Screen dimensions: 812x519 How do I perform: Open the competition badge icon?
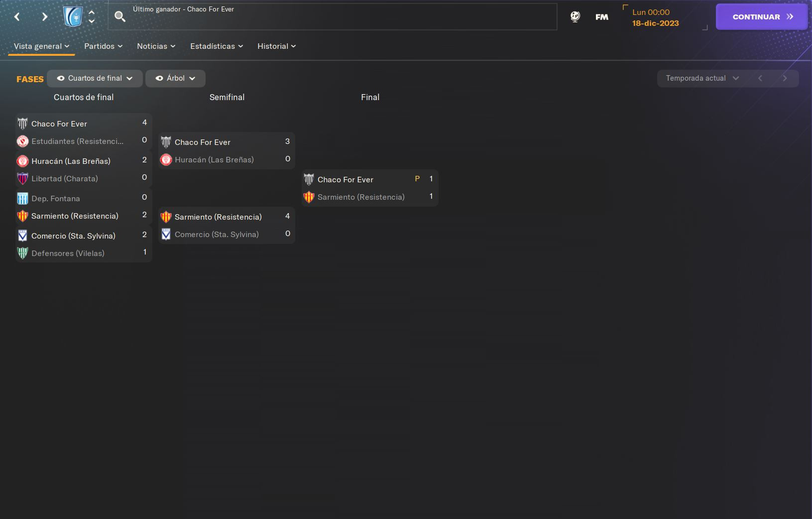tap(73, 17)
